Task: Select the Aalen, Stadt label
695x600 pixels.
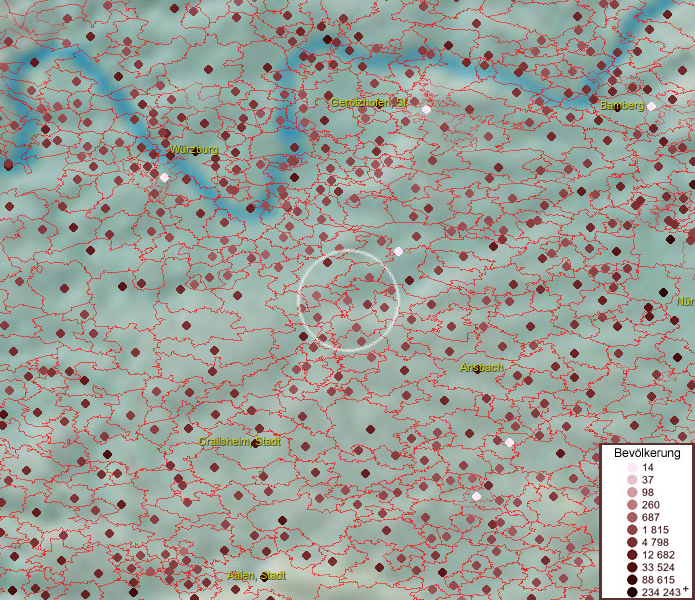Action: click(256, 576)
